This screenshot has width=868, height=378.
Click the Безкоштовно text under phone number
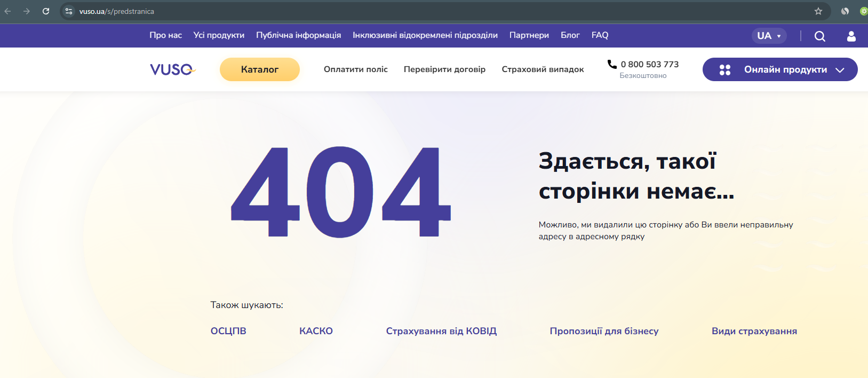click(x=643, y=76)
